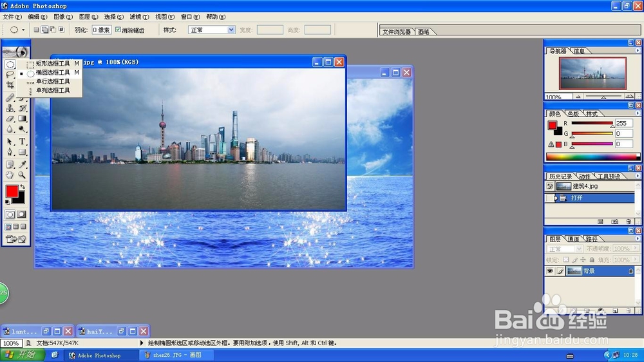Viewport: 644px width, 362px height.
Task: Select the Zoom magnifier tool
Action: tap(22, 175)
